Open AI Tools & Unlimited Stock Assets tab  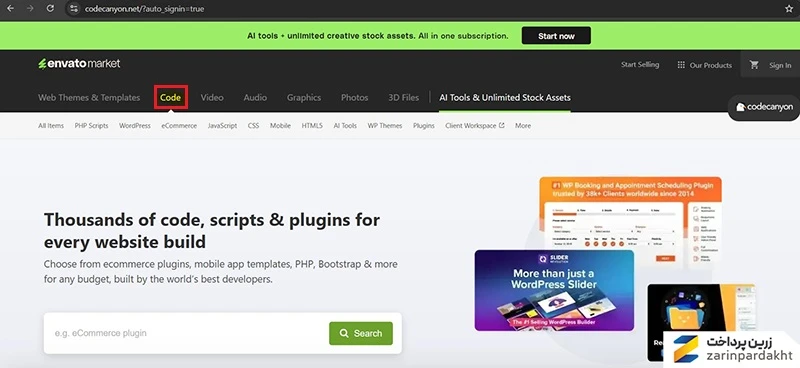[x=505, y=97]
